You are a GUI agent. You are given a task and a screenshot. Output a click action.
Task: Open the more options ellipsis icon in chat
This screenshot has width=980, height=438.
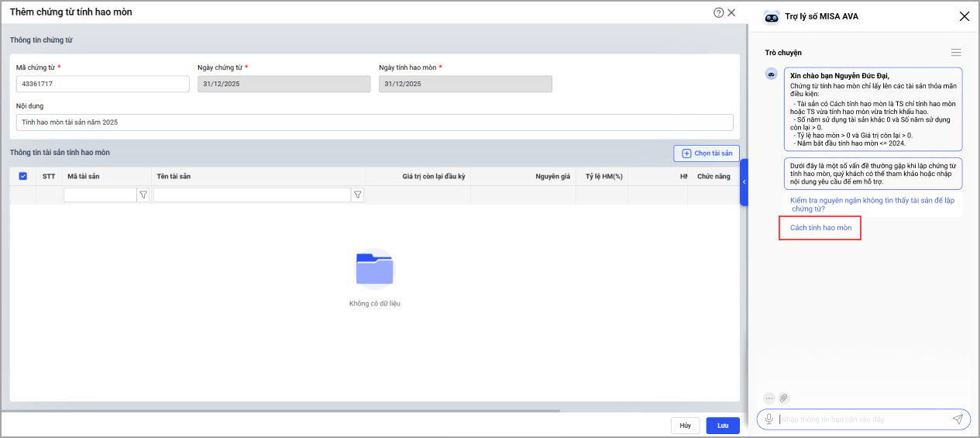coord(769,398)
